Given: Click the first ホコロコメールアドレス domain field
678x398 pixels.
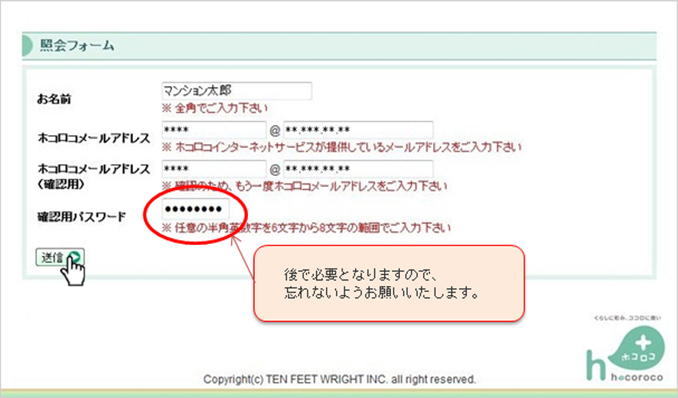Looking at the screenshot, I should click(x=358, y=130).
